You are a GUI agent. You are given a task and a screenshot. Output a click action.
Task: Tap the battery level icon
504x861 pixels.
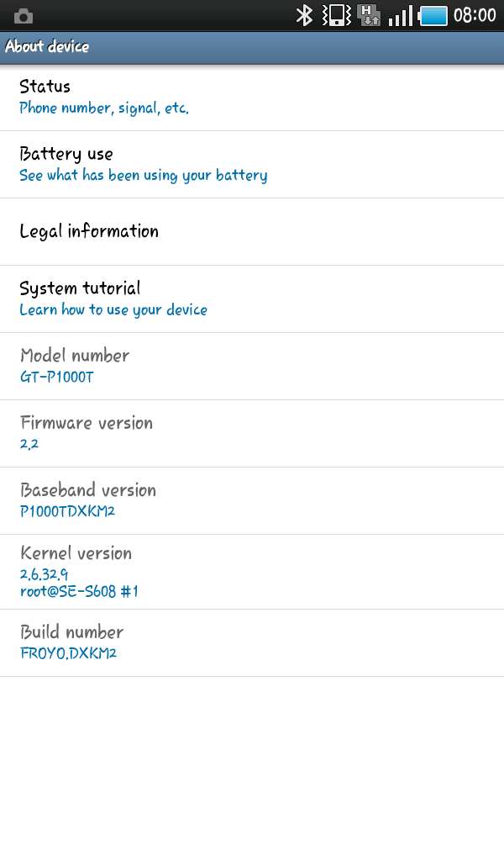(x=433, y=15)
